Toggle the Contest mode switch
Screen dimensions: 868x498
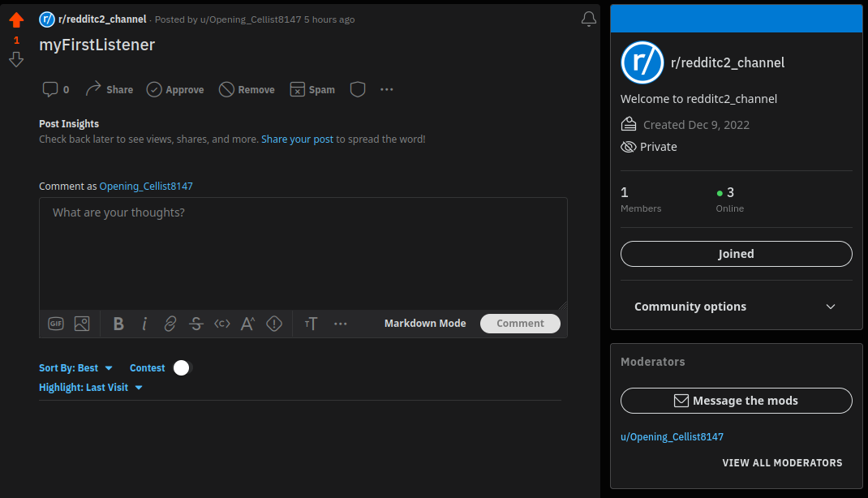click(182, 368)
